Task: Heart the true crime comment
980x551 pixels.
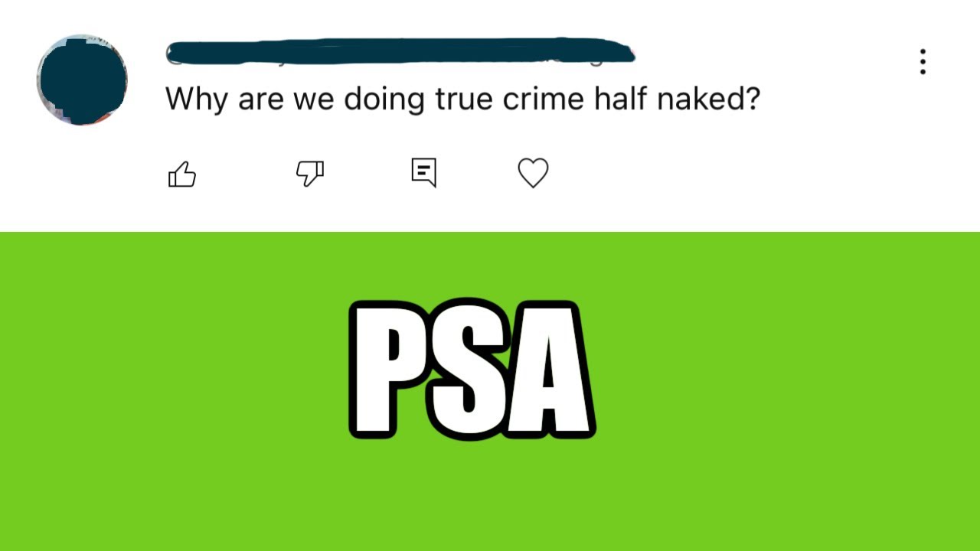Action: [534, 173]
